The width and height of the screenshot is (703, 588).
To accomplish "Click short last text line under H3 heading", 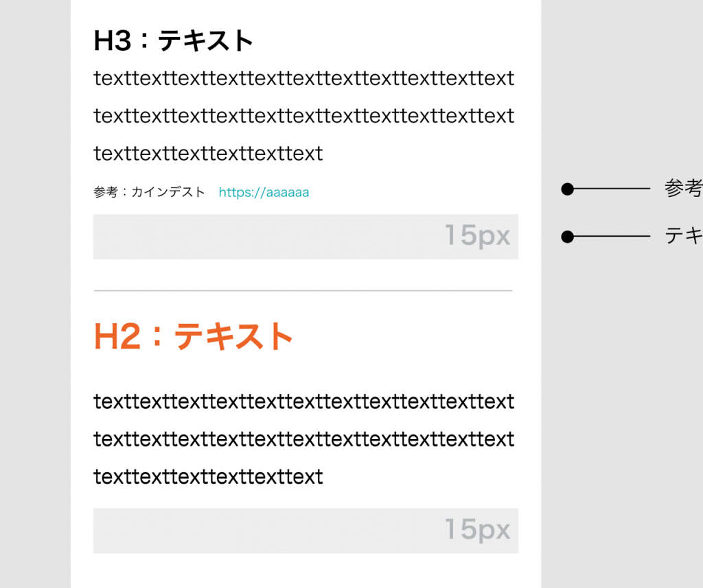I will (x=208, y=154).
